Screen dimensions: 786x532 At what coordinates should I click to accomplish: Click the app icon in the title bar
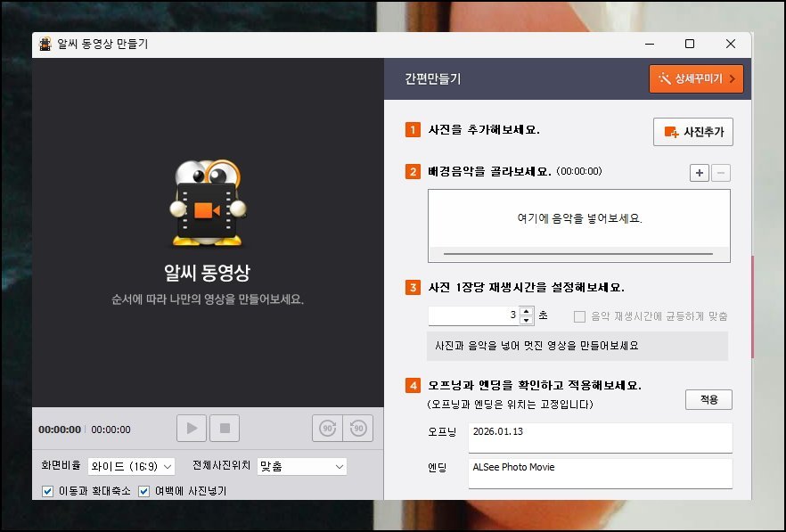[45, 45]
